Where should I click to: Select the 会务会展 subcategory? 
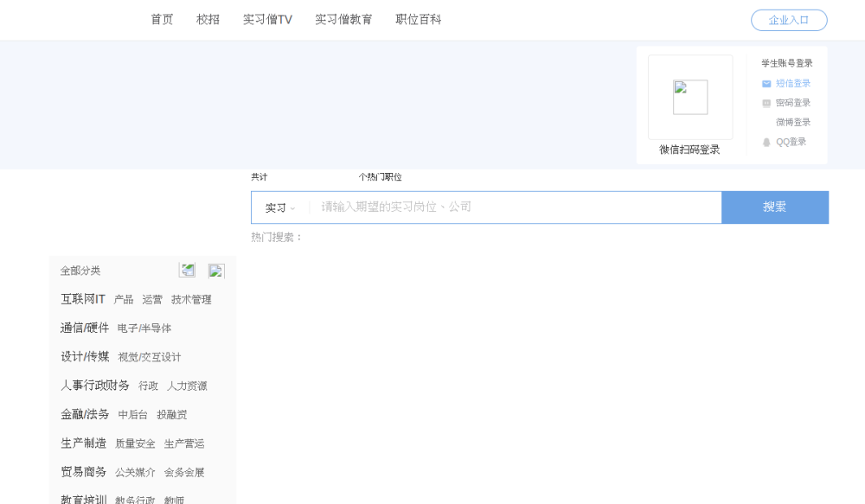[x=184, y=472]
